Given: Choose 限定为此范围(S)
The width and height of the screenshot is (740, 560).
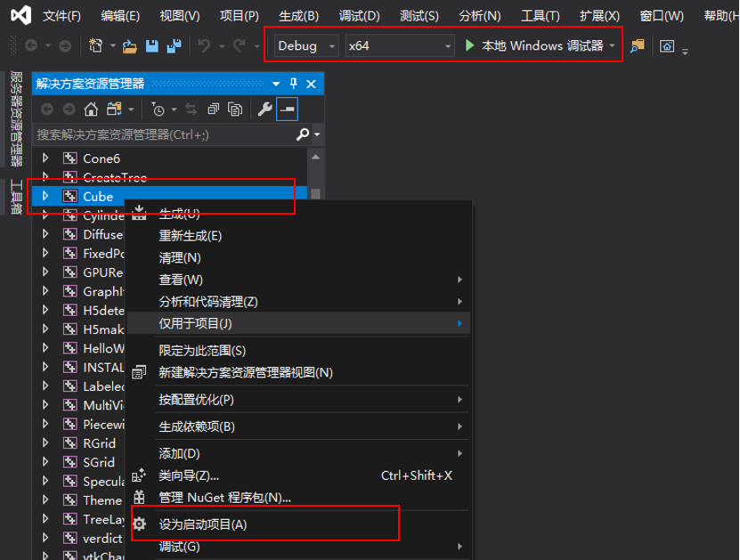Looking at the screenshot, I should (298, 351).
